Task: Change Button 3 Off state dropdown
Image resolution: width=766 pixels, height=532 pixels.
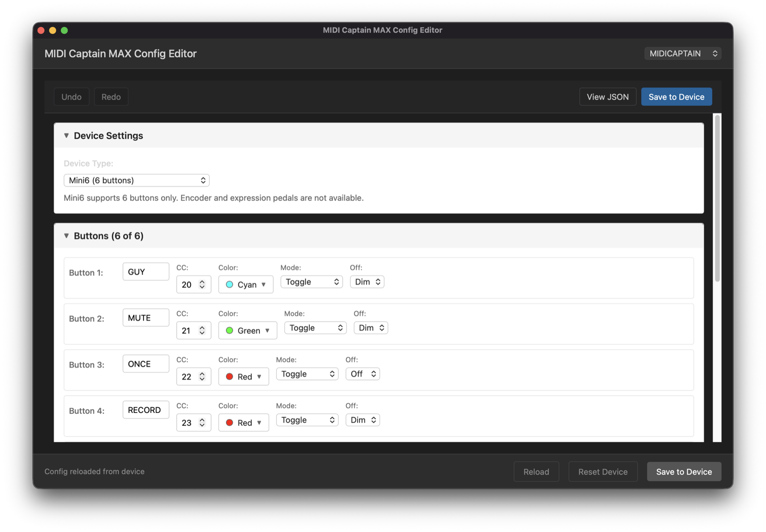Action: 363,374
